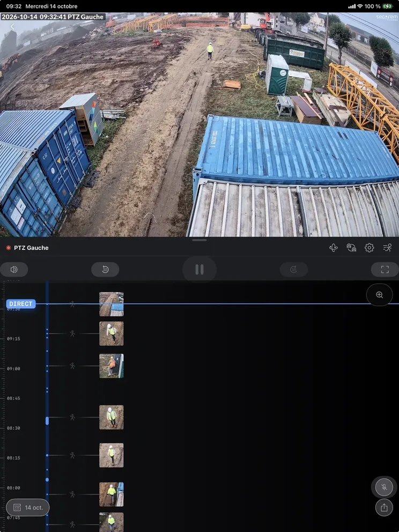Open PTZ rotation controls
The image size is (399, 532).
[x=333, y=248]
